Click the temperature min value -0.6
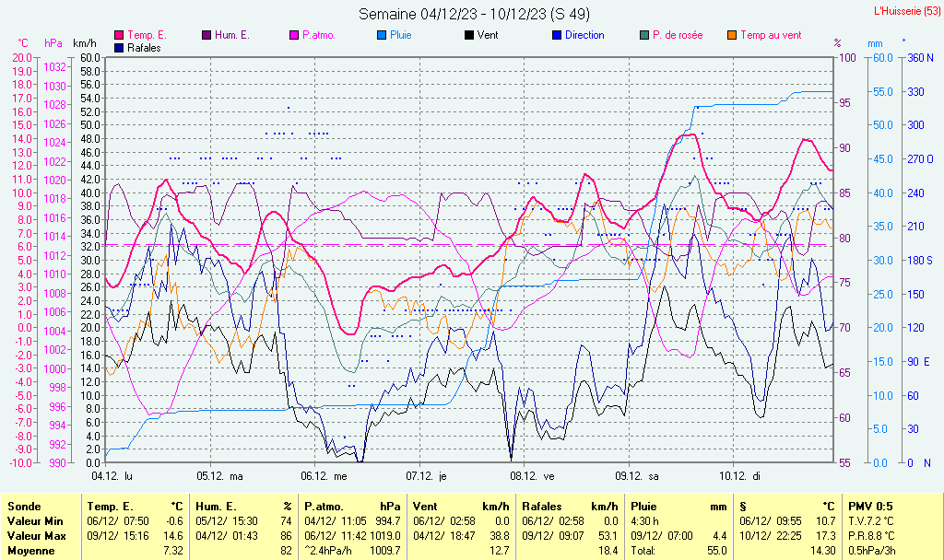Image resolution: width=944 pixels, height=560 pixels. 174,521
